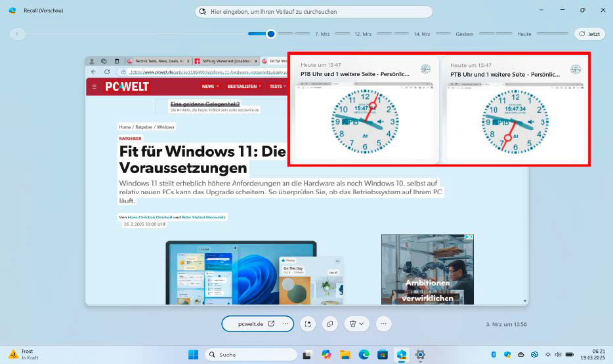Screen dimensions: 613x364
Task: Expand the BESTENLISTEN menu on PC-WELT
Action: click(x=244, y=87)
